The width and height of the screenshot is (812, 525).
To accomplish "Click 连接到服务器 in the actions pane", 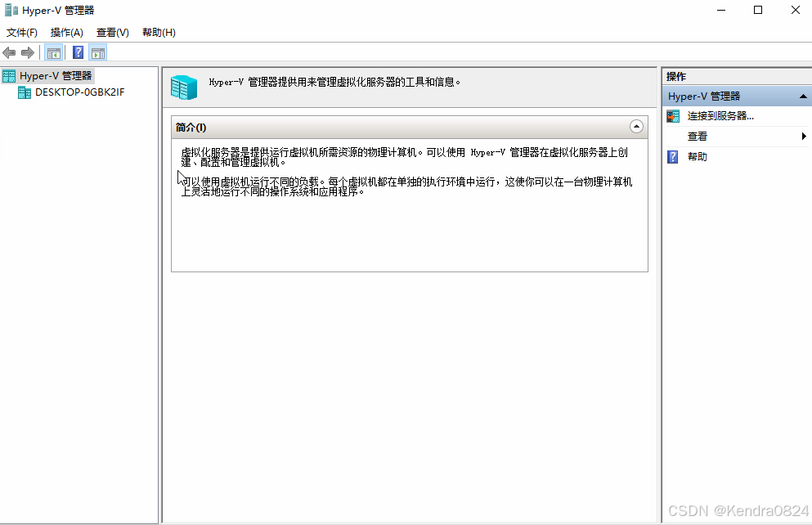I will click(x=718, y=116).
